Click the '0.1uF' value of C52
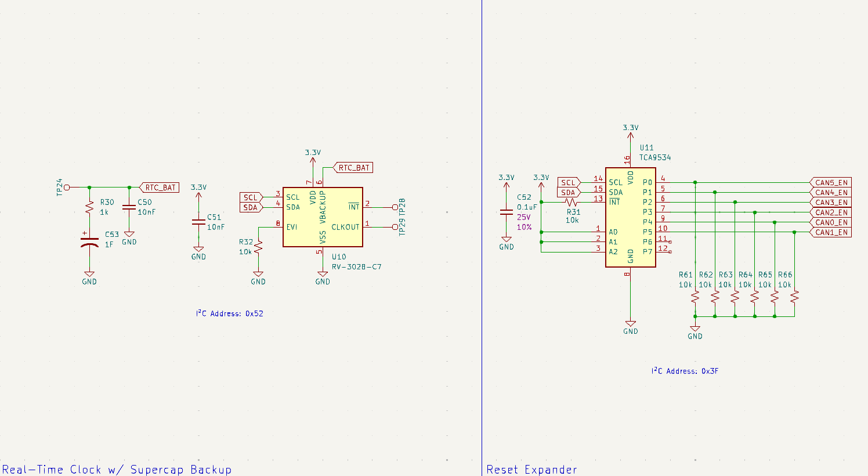 point(527,207)
